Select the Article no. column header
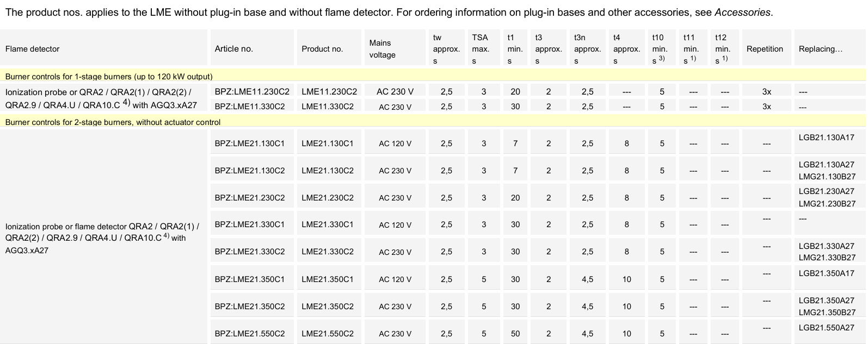The width and height of the screenshot is (868, 344). (234, 49)
